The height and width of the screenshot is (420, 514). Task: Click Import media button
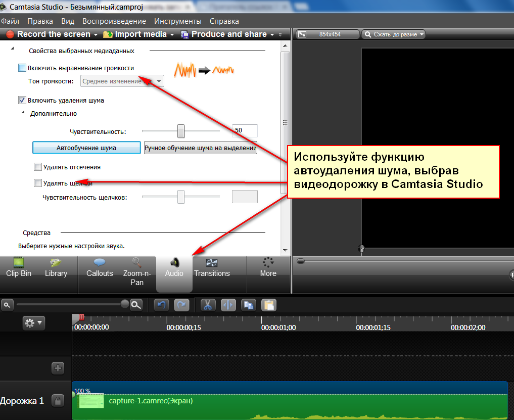click(135, 34)
